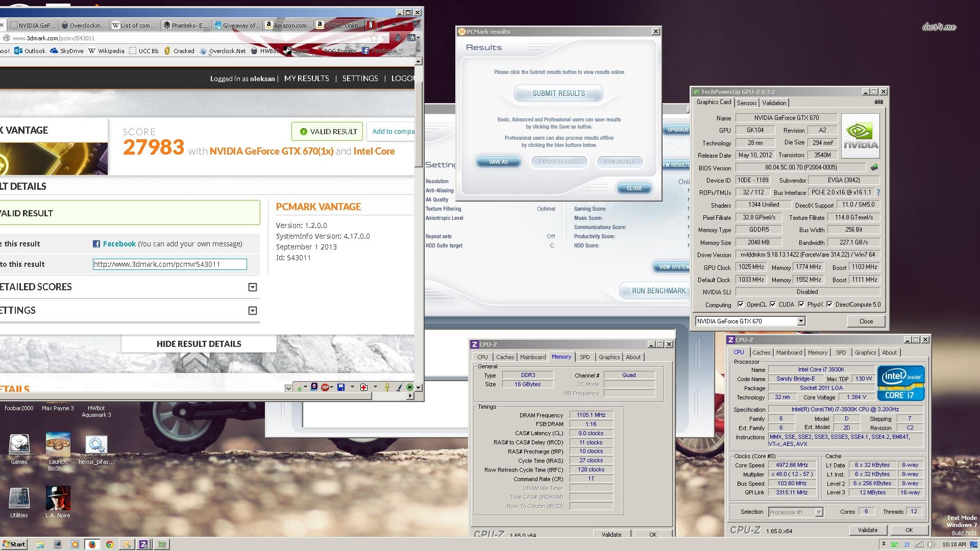This screenshot has height=551, width=980.
Task: Open the Processor #1 selection dropdown in CPU-Z
Action: [819, 512]
